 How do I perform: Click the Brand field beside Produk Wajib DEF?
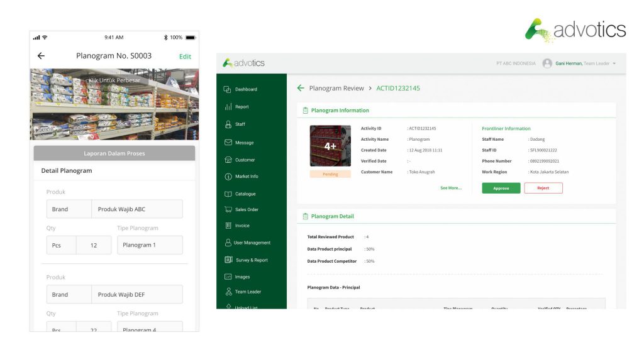coord(69,294)
